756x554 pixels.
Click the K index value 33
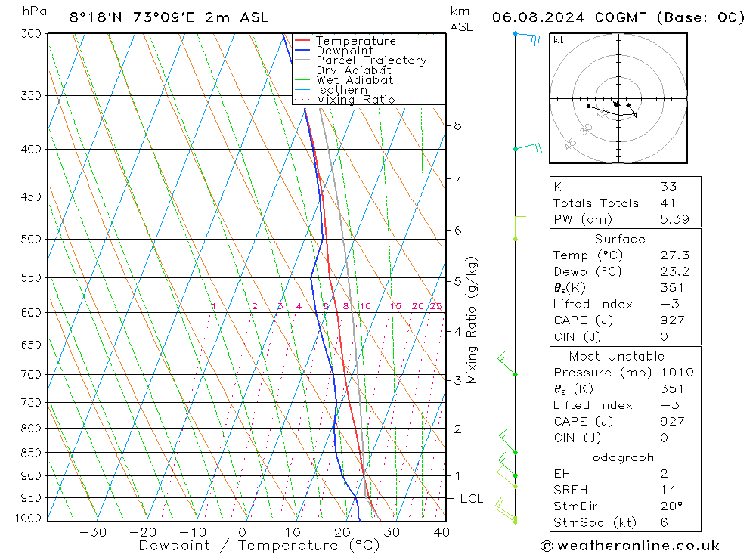[668, 187]
